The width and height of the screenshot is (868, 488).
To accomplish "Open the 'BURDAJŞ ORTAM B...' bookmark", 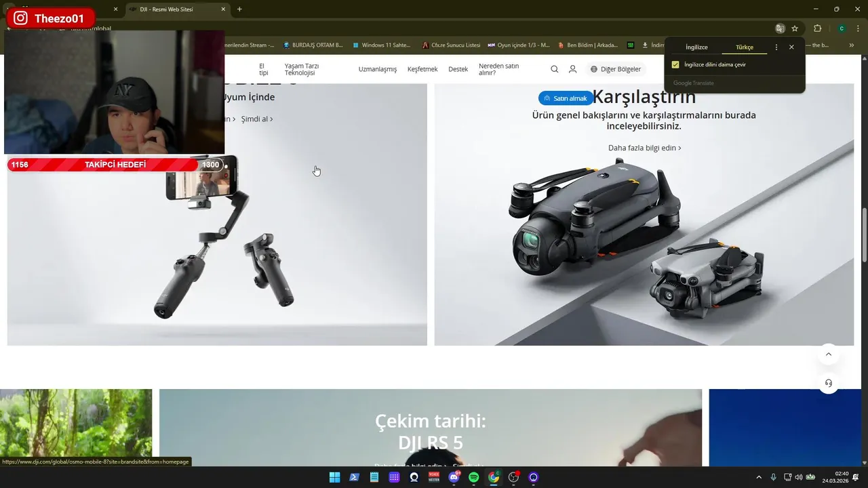I will click(313, 45).
